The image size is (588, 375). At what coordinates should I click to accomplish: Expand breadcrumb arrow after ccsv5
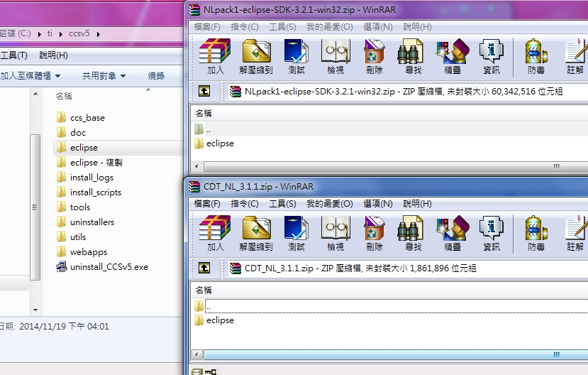coord(99,34)
